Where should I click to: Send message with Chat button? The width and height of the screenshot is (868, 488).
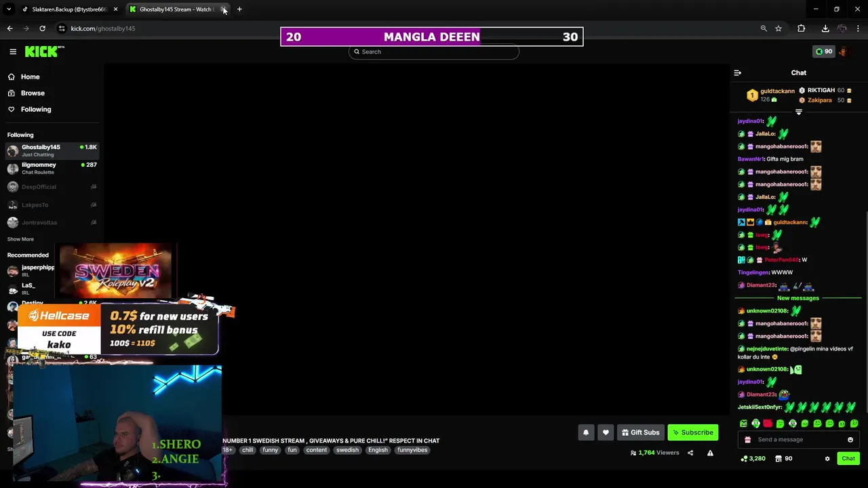coord(848,459)
